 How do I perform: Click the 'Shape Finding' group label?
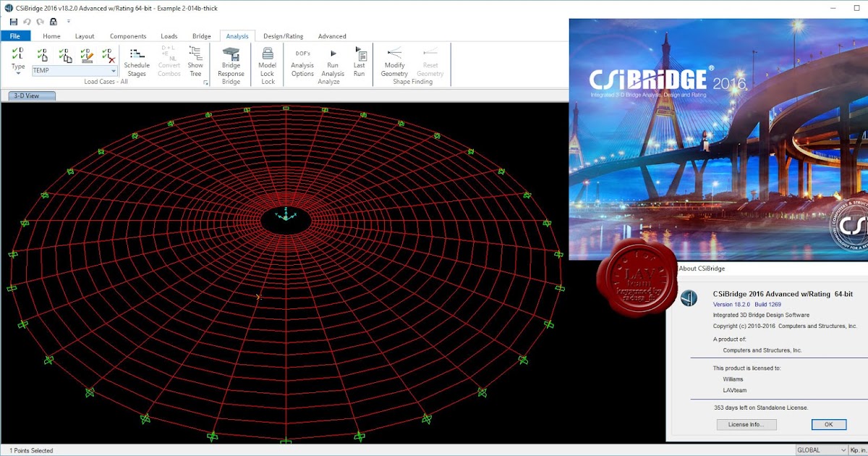point(412,82)
